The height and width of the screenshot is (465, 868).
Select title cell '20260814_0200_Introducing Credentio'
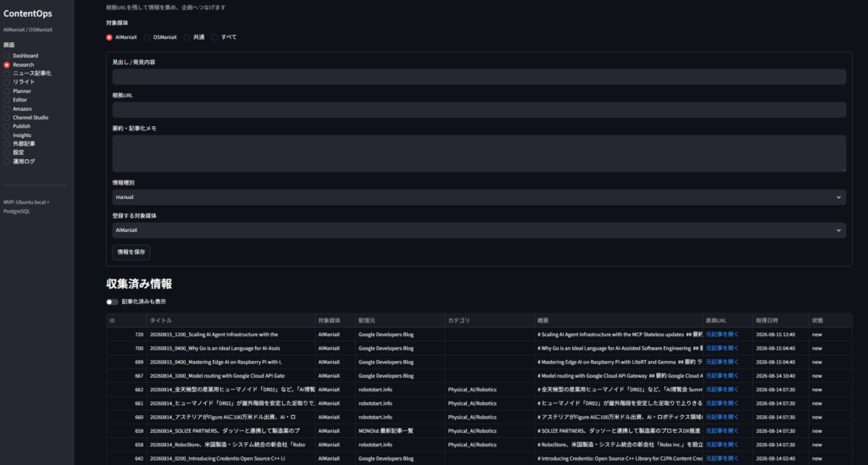231,458
